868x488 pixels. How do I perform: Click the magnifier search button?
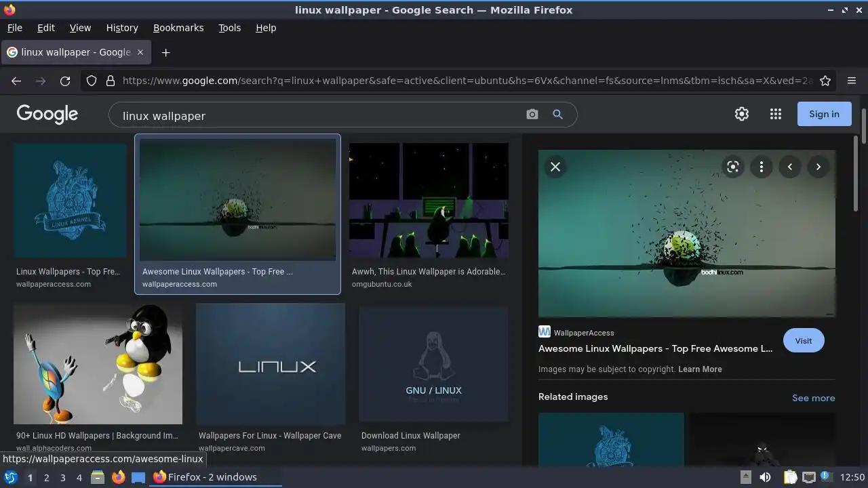557,115
